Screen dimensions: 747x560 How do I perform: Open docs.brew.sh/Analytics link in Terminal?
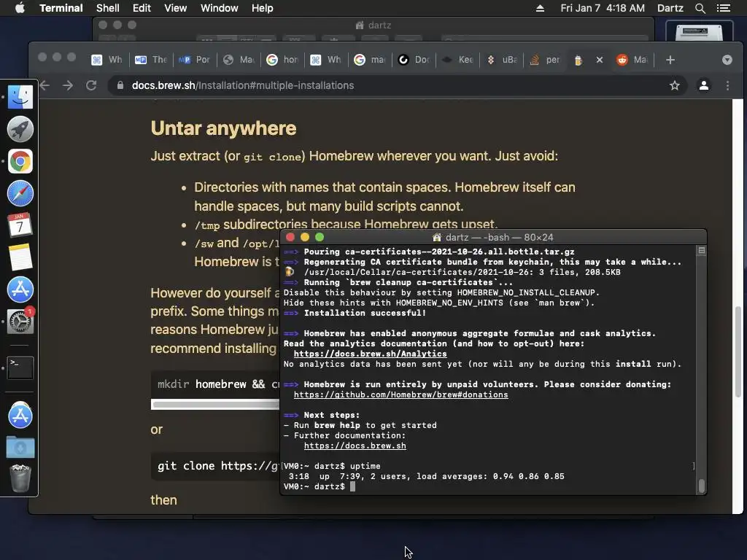point(370,354)
